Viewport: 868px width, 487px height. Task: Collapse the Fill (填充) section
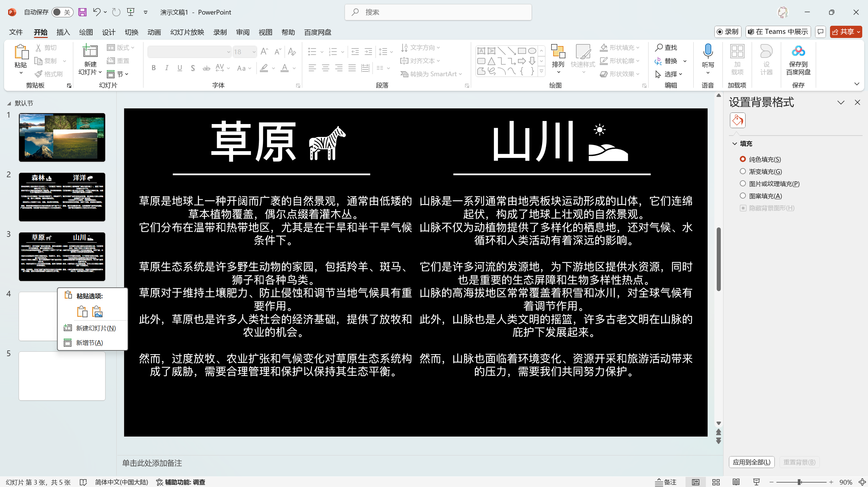(735, 144)
